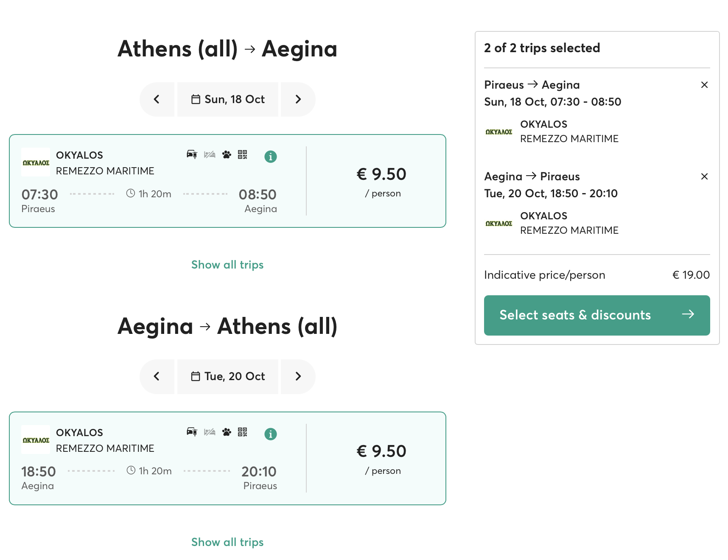Viewport: 728px width, 560px height.
Task: Open info icon on the 07:30 Okyalos trip
Action: pyautogui.click(x=271, y=157)
